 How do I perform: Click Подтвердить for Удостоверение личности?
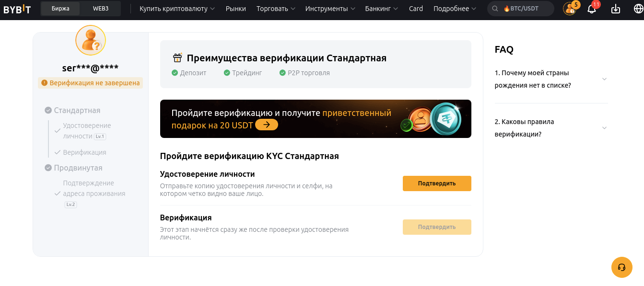pyautogui.click(x=436, y=183)
